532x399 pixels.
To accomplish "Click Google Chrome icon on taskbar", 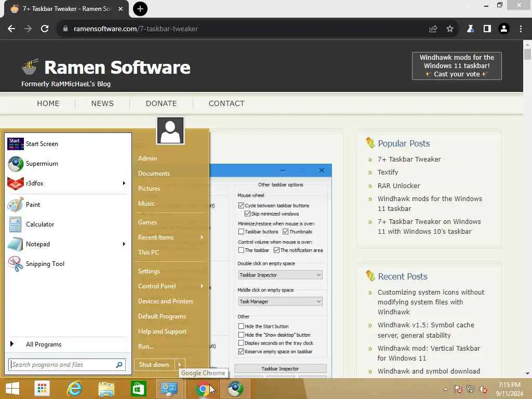I will tap(203, 389).
